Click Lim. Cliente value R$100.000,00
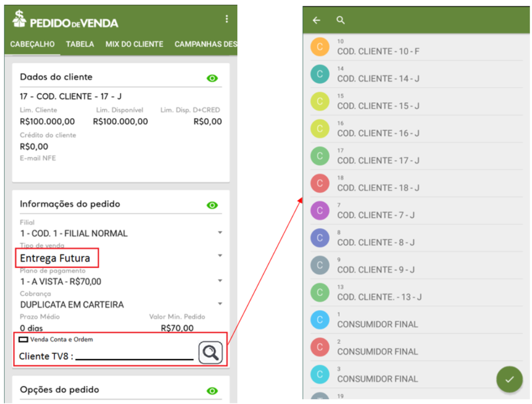 pyautogui.click(x=47, y=121)
